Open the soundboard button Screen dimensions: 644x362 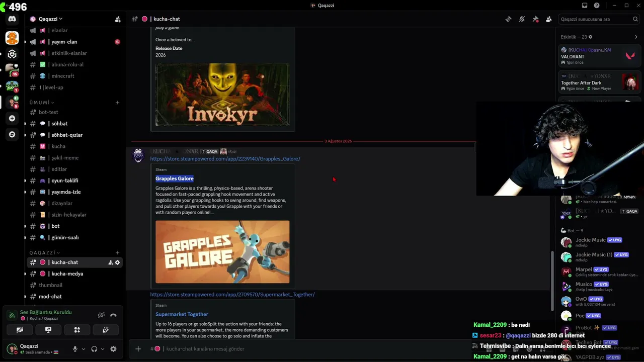coord(106,330)
